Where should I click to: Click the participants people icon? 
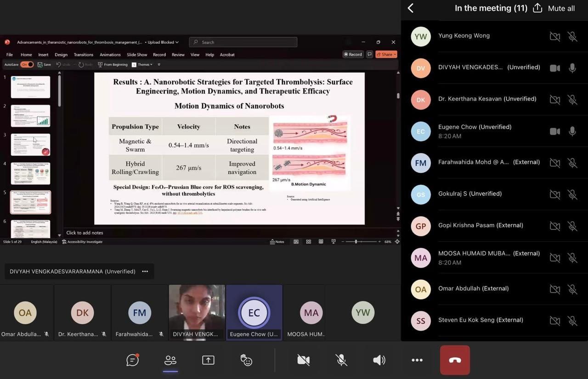pyautogui.click(x=170, y=360)
